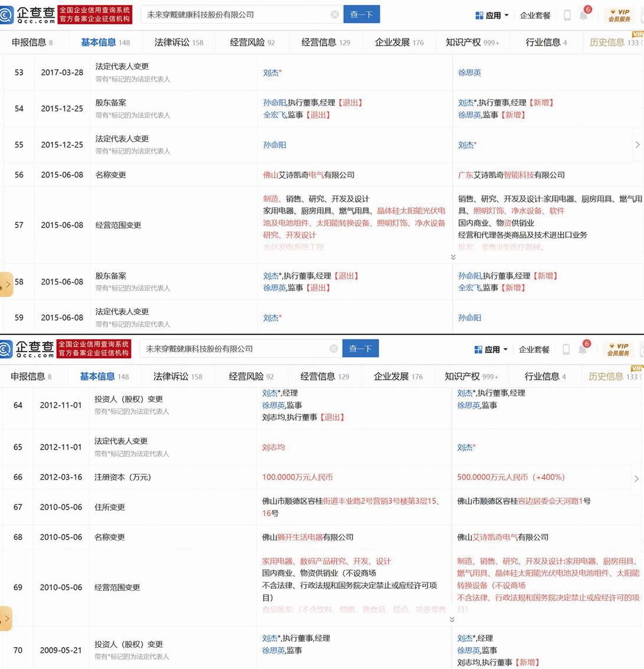Switch to 经营风险 tab in upper screenshot
The height and width of the screenshot is (669, 644).
pyautogui.click(x=252, y=42)
